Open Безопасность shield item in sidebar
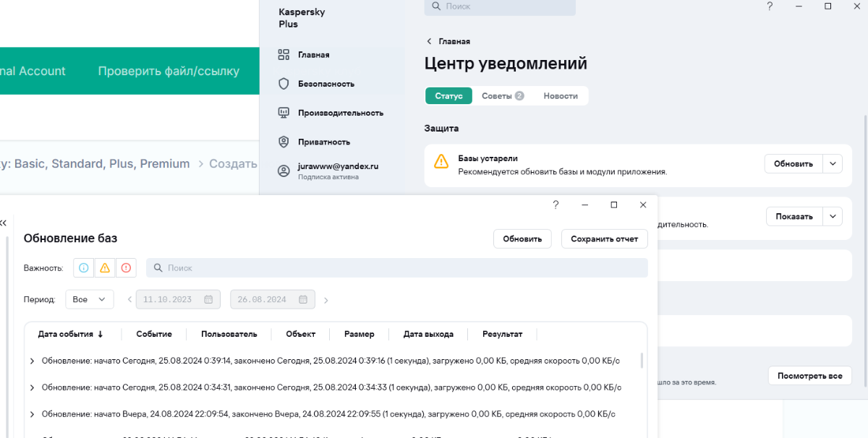The width and height of the screenshot is (868, 438). pos(316,84)
